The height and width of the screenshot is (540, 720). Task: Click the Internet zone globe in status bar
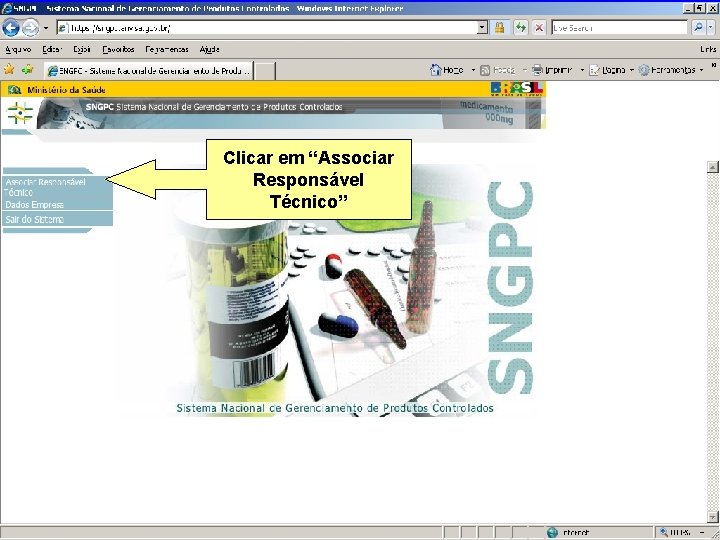(x=552, y=533)
